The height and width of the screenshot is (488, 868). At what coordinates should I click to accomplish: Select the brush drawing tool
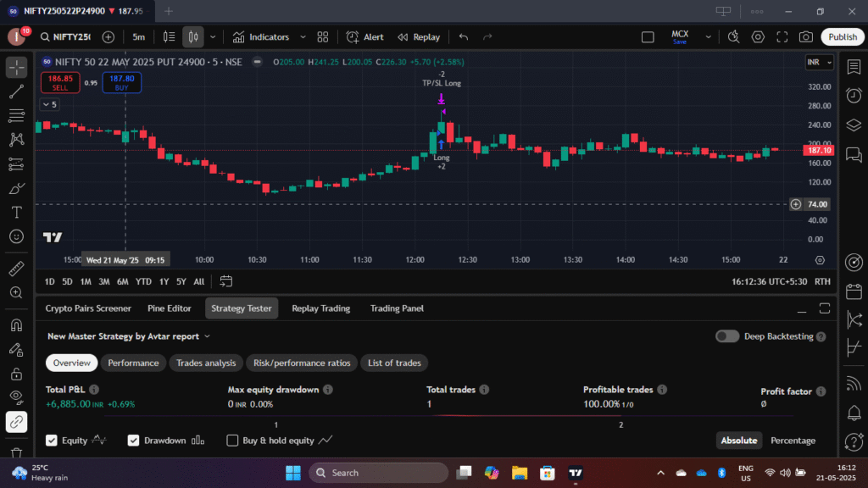(17, 189)
